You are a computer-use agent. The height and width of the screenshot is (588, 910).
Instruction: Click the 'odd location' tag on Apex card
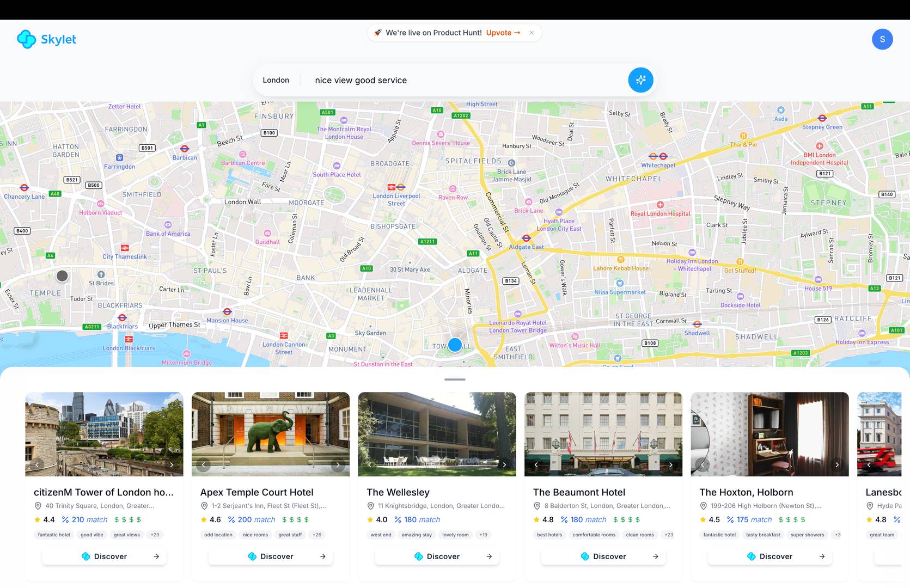218,535
